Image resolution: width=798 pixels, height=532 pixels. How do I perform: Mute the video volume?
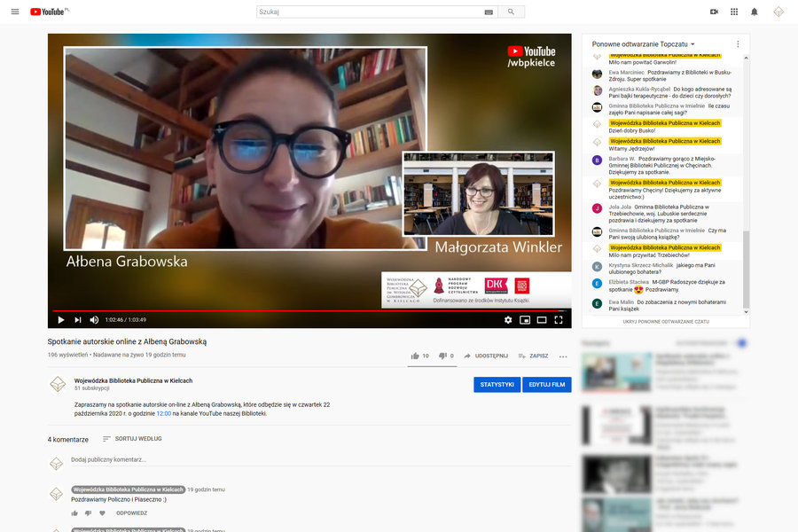(94, 320)
